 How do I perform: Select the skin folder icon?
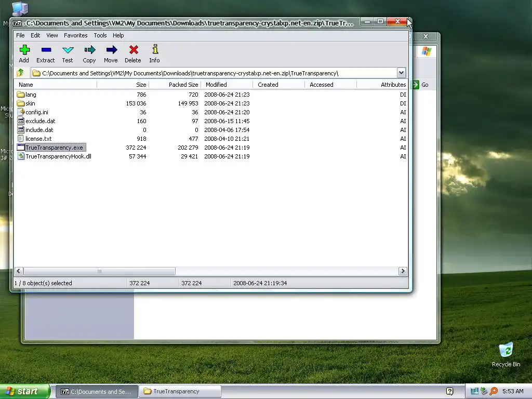click(x=21, y=103)
